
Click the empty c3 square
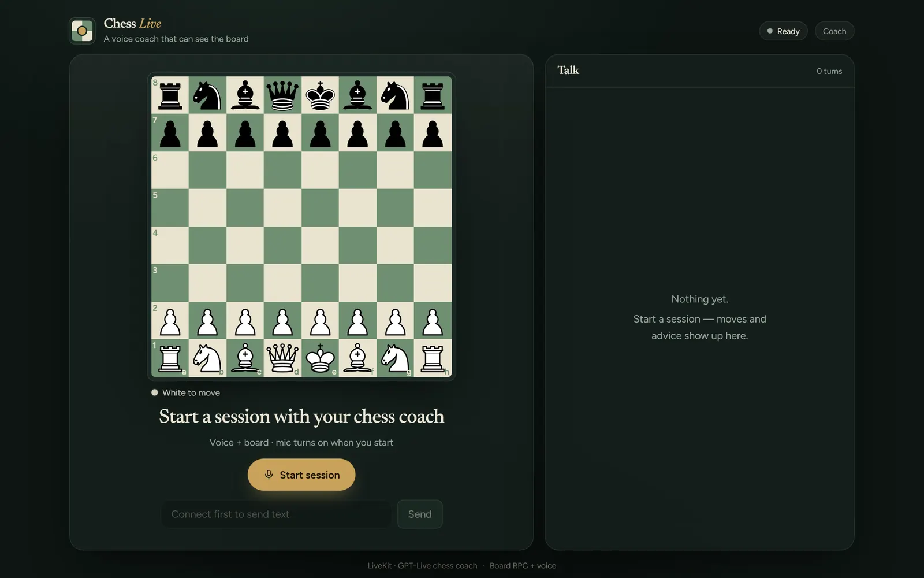coord(245,283)
